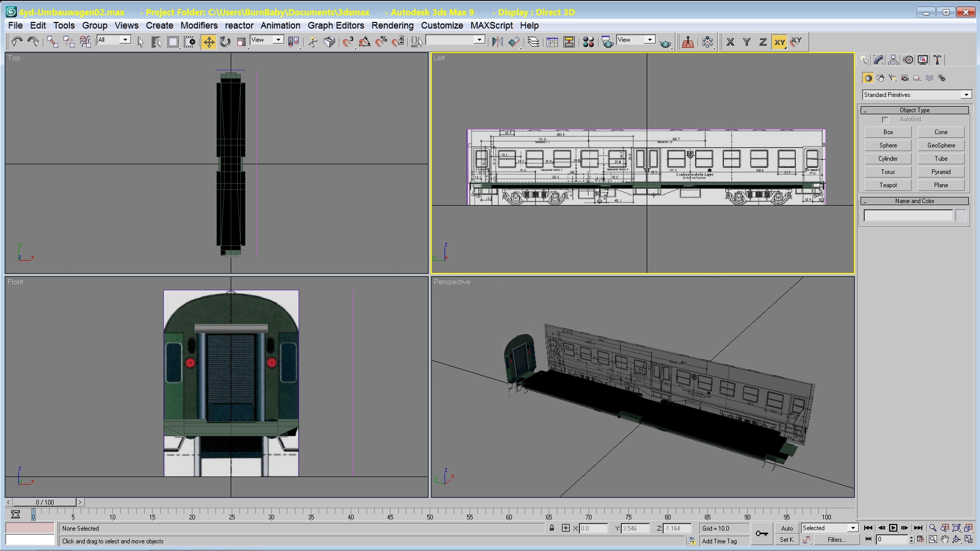This screenshot has height=551, width=980.
Task: Switch to Modify panel tab
Action: click(x=878, y=60)
